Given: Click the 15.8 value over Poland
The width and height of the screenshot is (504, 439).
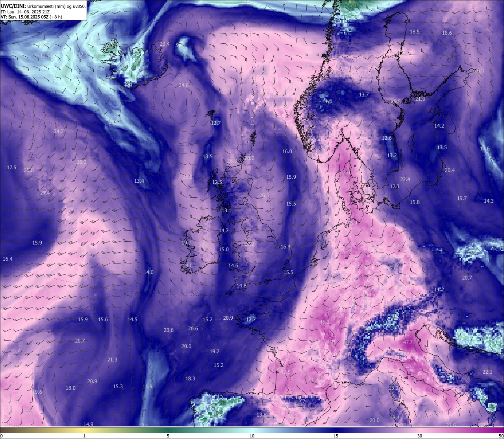Looking at the screenshot, I should tap(415, 202).
